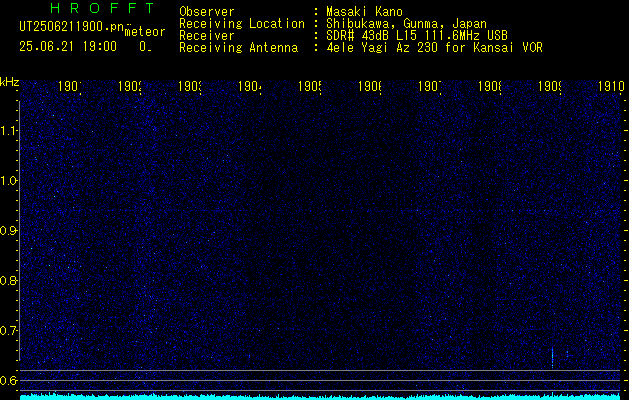Select the SDR# 43dB L15 111.6MHz USB text

pos(417,36)
